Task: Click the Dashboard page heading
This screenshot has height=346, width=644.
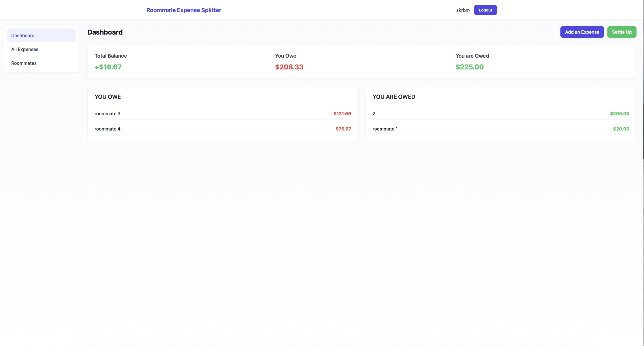Action: [105, 32]
